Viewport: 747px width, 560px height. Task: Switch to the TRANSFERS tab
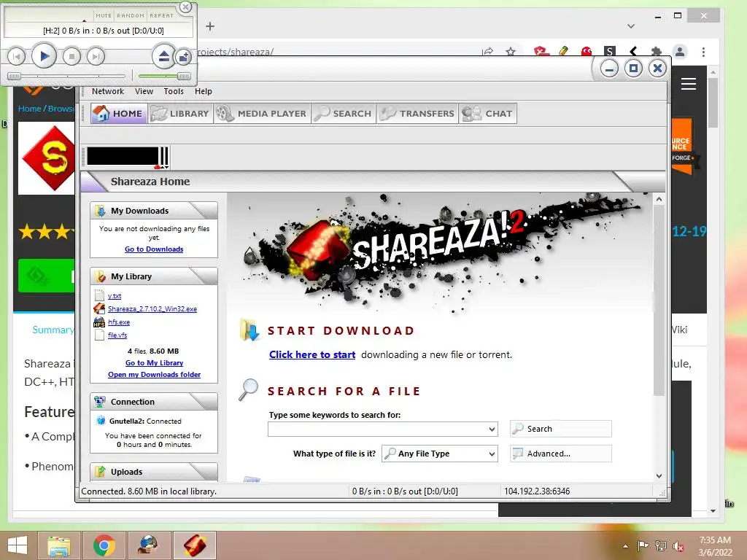[417, 113]
